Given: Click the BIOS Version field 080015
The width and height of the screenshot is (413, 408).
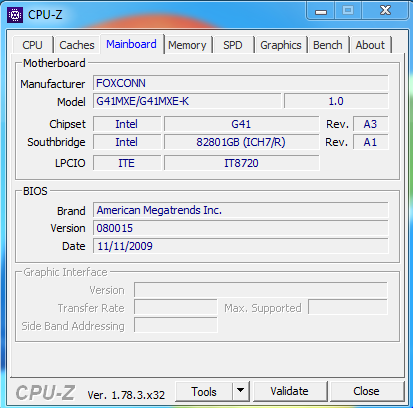Looking at the screenshot, I should pos(241,228).
